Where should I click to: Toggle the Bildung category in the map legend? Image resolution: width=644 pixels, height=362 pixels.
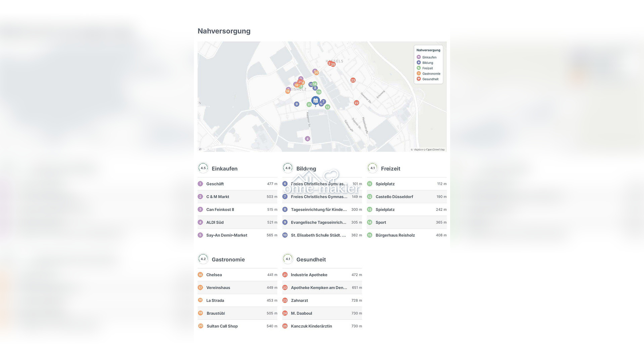point(427,63)
